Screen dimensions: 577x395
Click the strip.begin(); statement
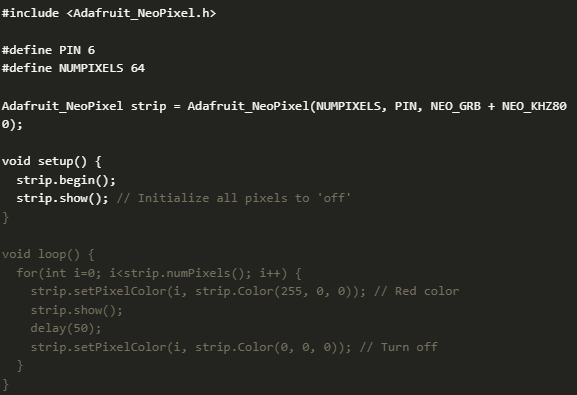(x=66, y=180)
